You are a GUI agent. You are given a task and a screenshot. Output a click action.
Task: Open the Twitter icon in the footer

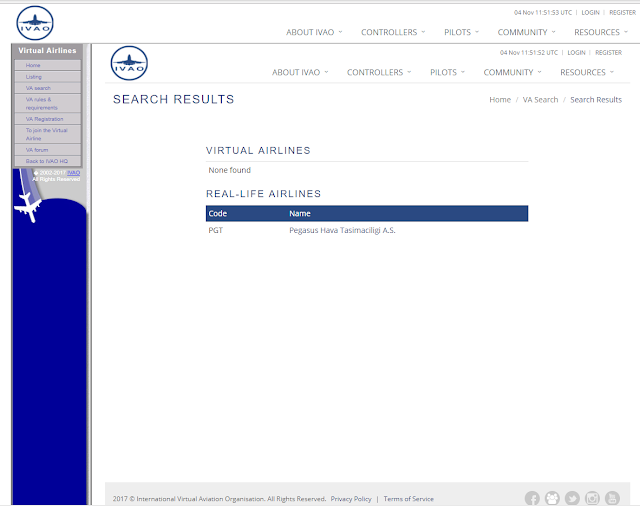(572, 498)
